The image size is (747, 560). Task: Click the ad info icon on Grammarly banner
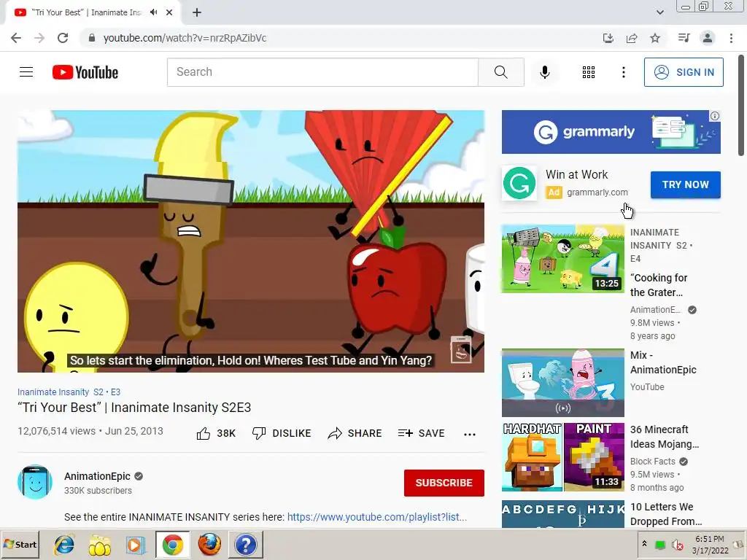[x=715, y=116]
